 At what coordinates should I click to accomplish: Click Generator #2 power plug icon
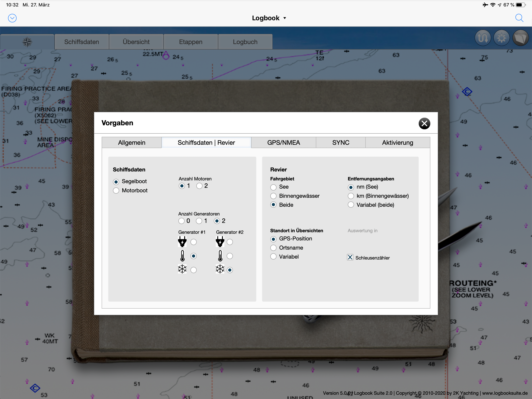coord(220,242)
